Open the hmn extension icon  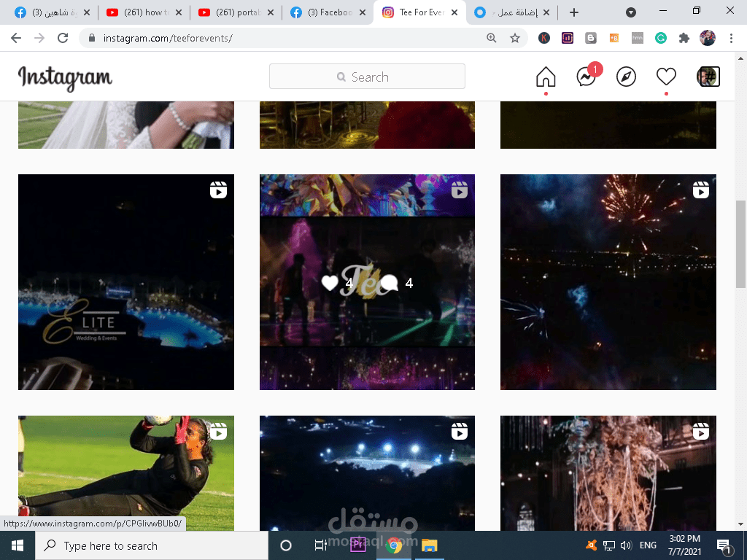(638, 38)
